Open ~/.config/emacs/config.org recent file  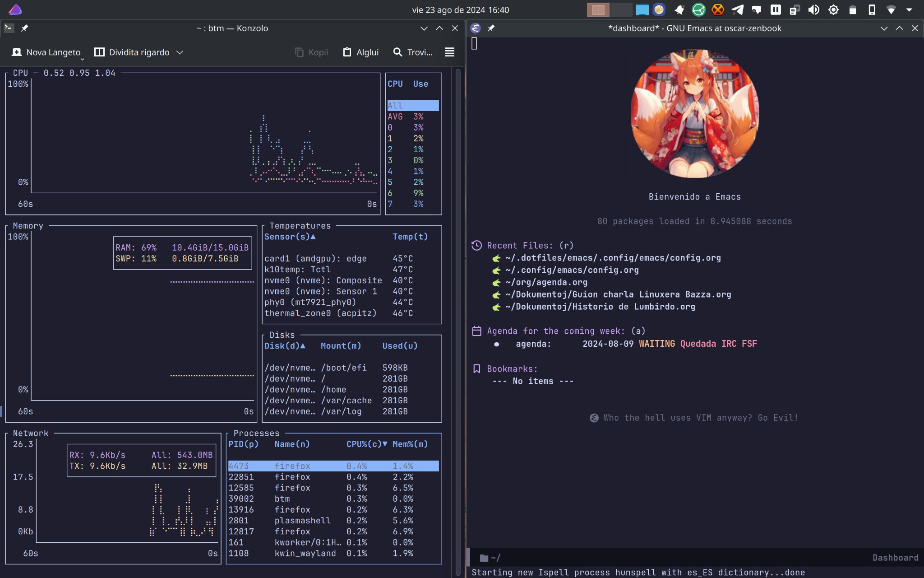572,270
